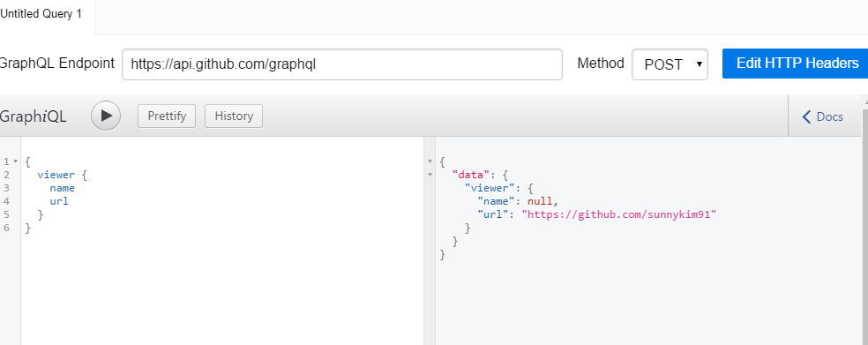Click the Method label

601,64
